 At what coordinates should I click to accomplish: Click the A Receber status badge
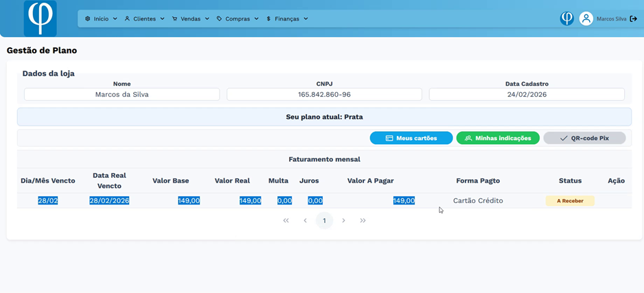570,201
